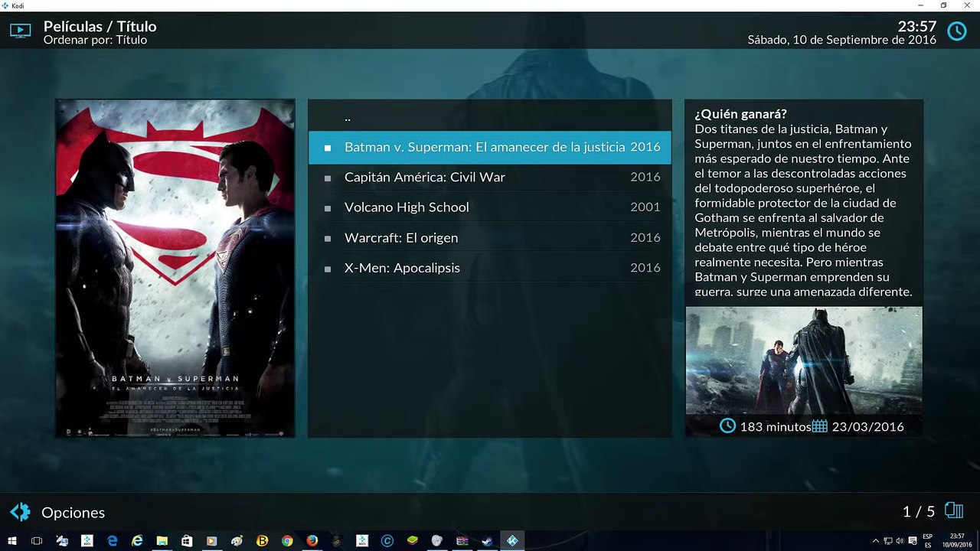Launch Firefox from the taskbar
This screenshot has width=980, height=551.
point(312,541)
